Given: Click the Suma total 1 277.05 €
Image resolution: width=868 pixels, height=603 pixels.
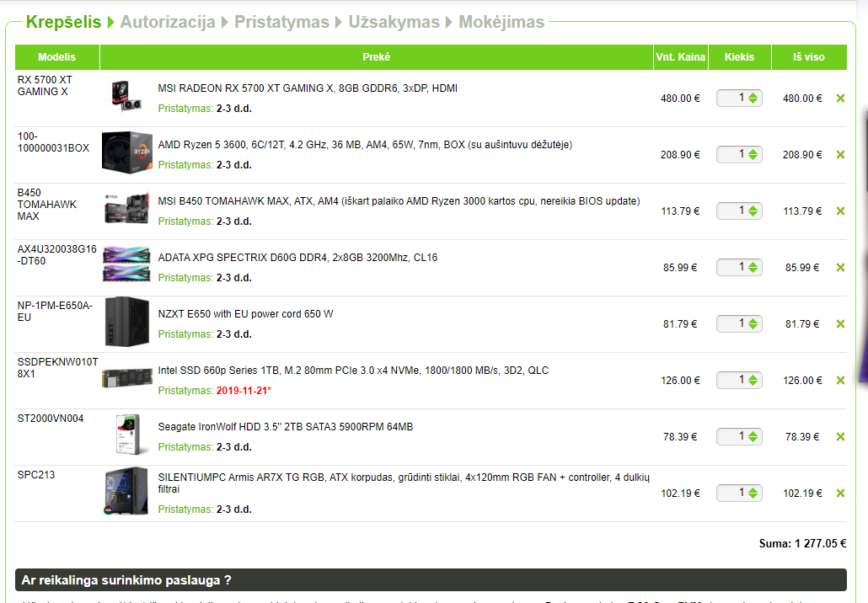Looking at the screenshot, I should point(802,544).
